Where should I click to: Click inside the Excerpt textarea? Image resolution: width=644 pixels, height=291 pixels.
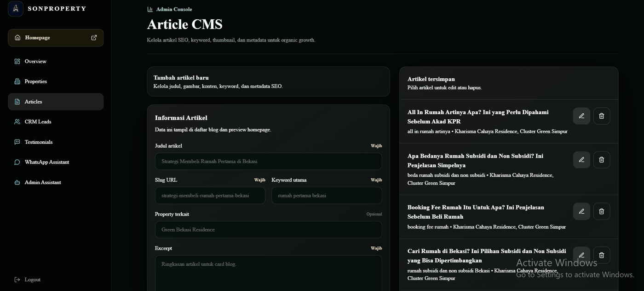coord(268,273)
